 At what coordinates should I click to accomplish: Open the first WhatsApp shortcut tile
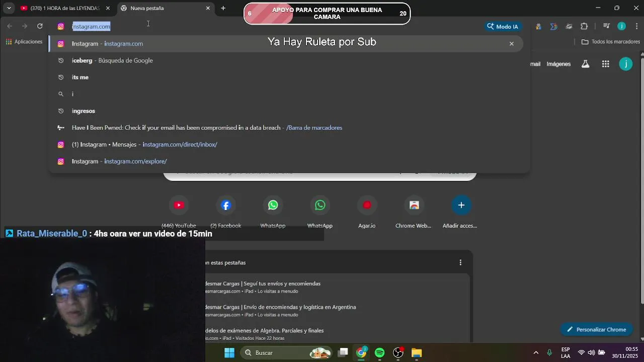tap(273, 211)
